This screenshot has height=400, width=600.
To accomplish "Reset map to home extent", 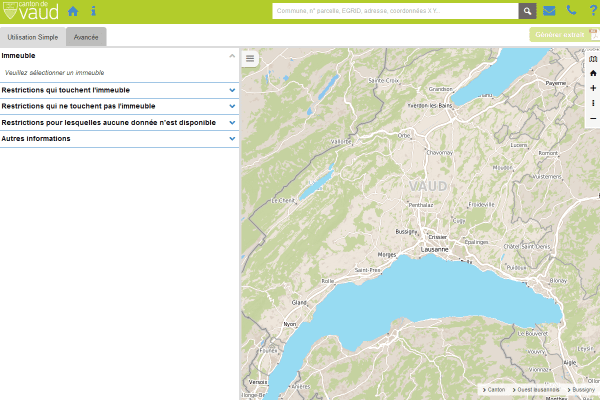I will point(593,73).
